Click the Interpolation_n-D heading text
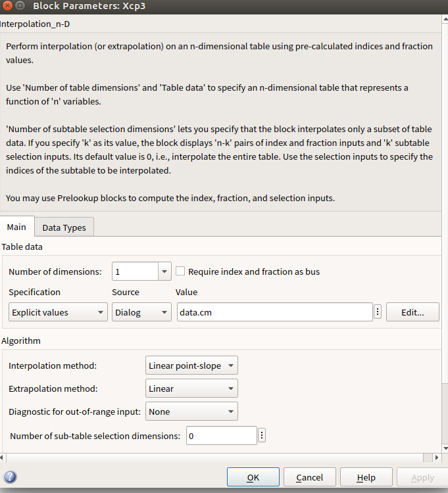 [35, 24]
